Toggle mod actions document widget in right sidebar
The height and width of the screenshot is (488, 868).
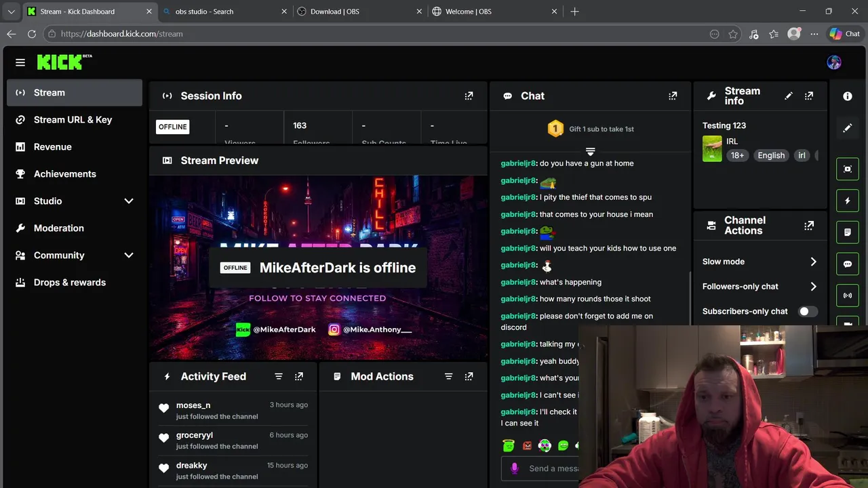tap(848, 232)
